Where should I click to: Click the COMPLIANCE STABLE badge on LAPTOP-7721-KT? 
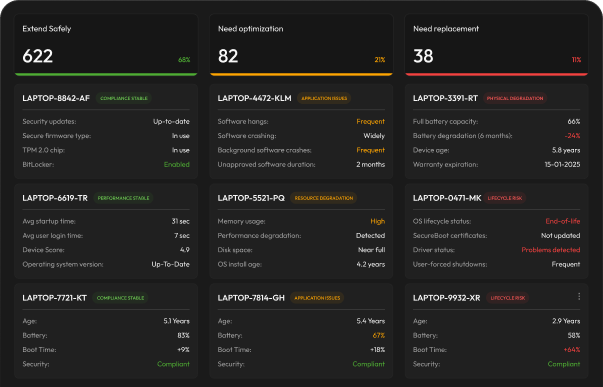[x=120, y=298]
